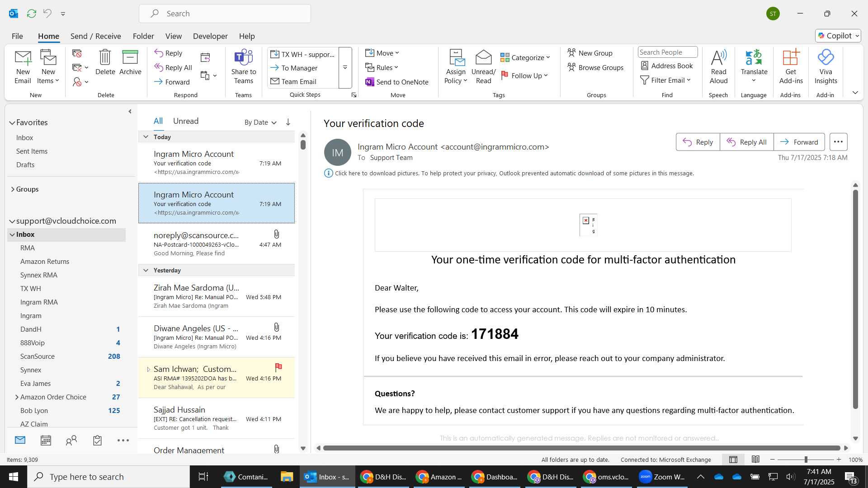Open the Developer tab
868x488 pixels.
pos(210,36)
